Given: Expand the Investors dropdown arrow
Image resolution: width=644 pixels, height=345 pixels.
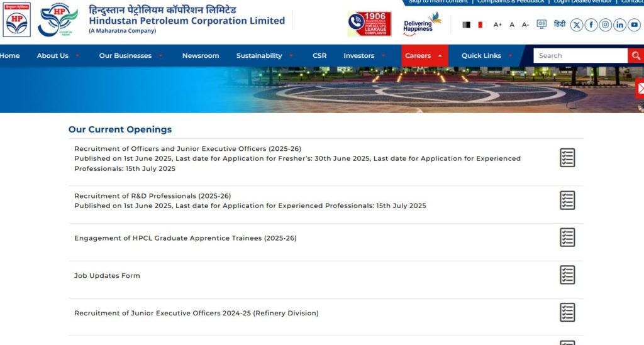Looking at the screenshot, I should click(383, 55).
